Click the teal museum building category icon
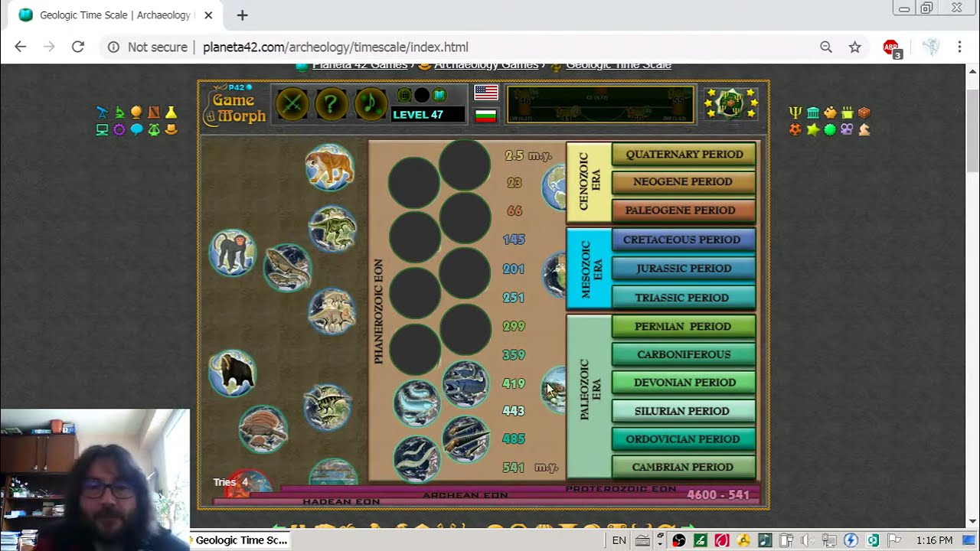980x551 pixels. [x=813, y=112]
